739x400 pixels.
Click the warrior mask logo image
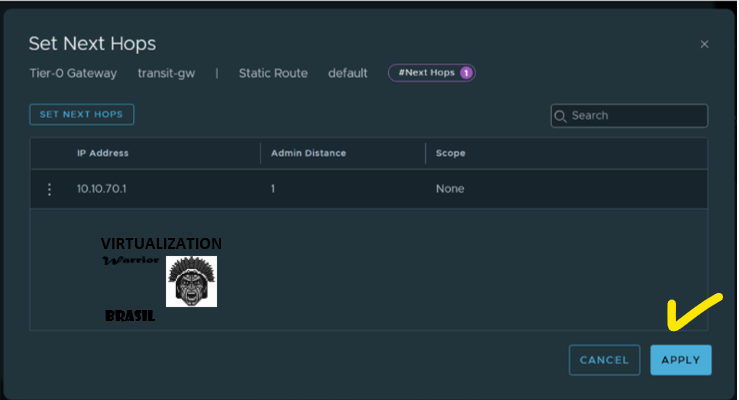[x=191, y=281]
